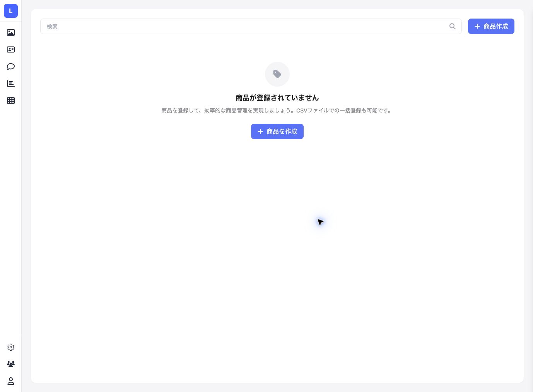The image size is (533, 392).
Task: Click the 商品作成 button at top right
Action: [491, 26]
